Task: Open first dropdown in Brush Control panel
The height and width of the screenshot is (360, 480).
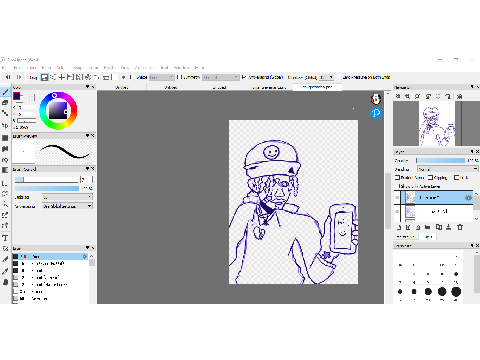Action: coord(67,197)
